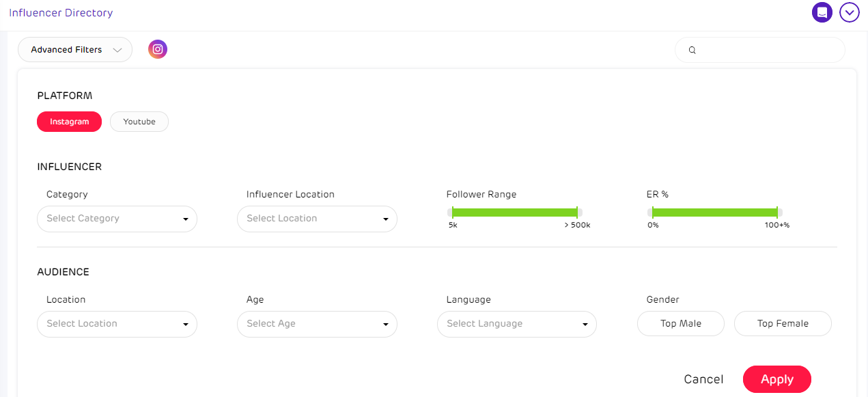Click the ER % slider bar
The height and width of the screenshot is (397, 868).
714,213
